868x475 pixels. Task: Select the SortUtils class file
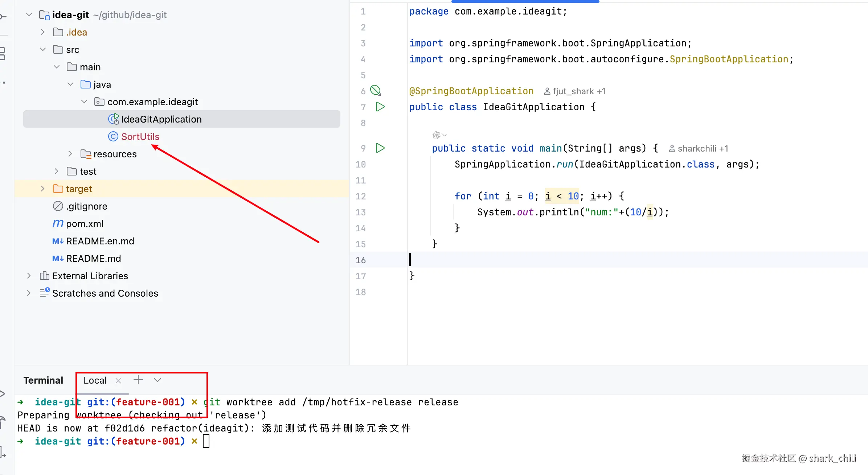140,137
